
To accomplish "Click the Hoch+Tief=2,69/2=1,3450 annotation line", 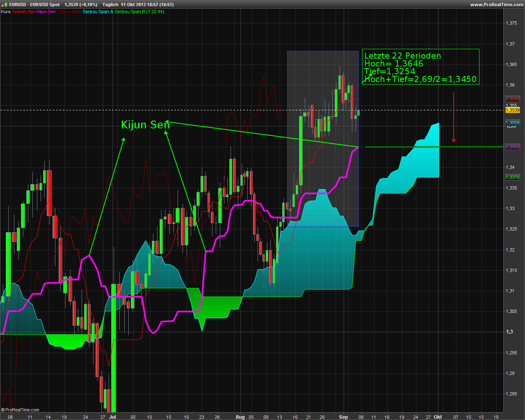I will (420, 79).
